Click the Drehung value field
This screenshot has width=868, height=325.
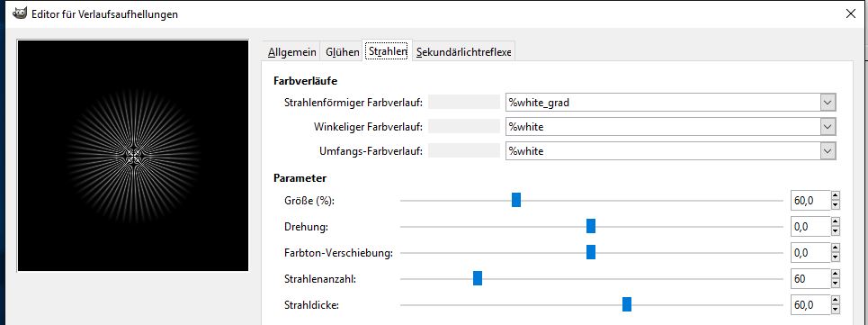[810, 227]
